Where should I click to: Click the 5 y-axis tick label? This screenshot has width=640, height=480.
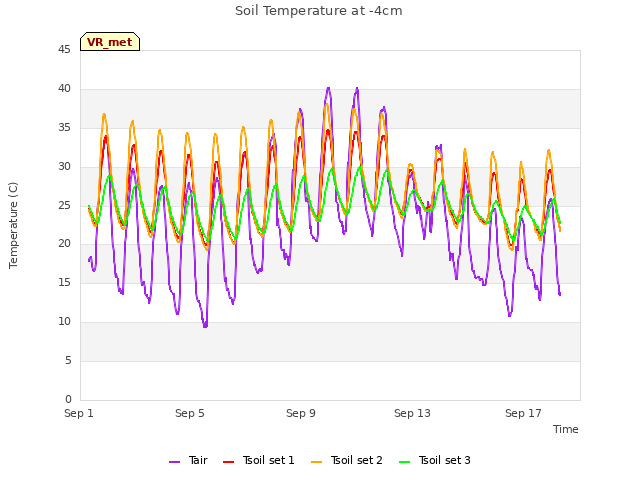(x=68, y=361)
